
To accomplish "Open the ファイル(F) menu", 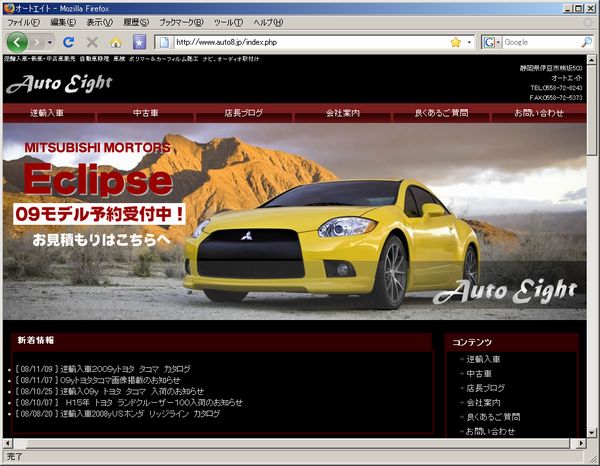I will [x=23, y=22].
